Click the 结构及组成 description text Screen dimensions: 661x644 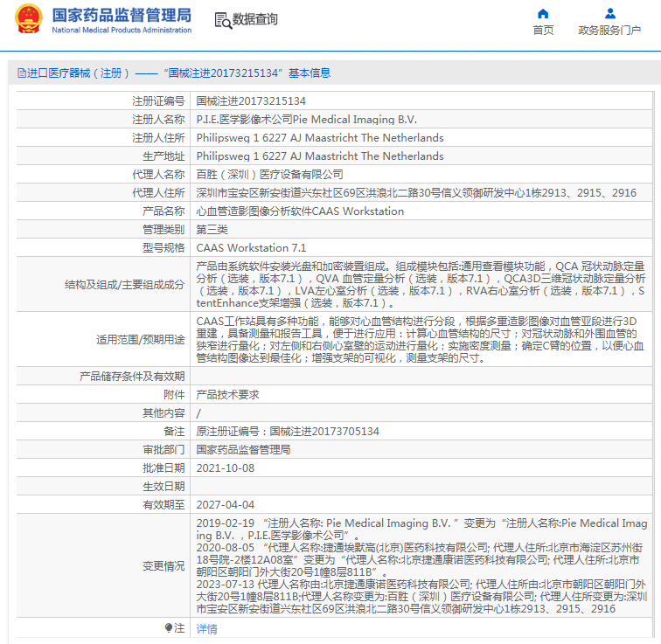tap(421, 284)
